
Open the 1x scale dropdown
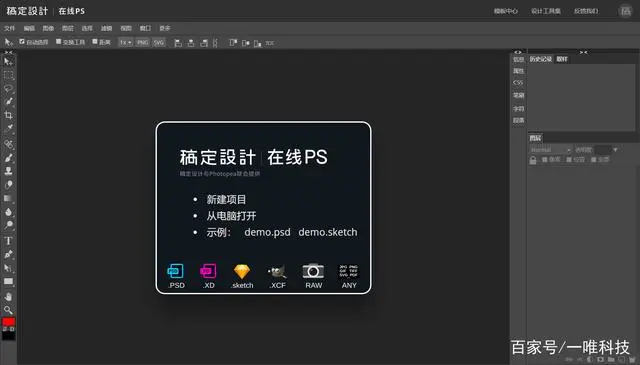(126, 42)
